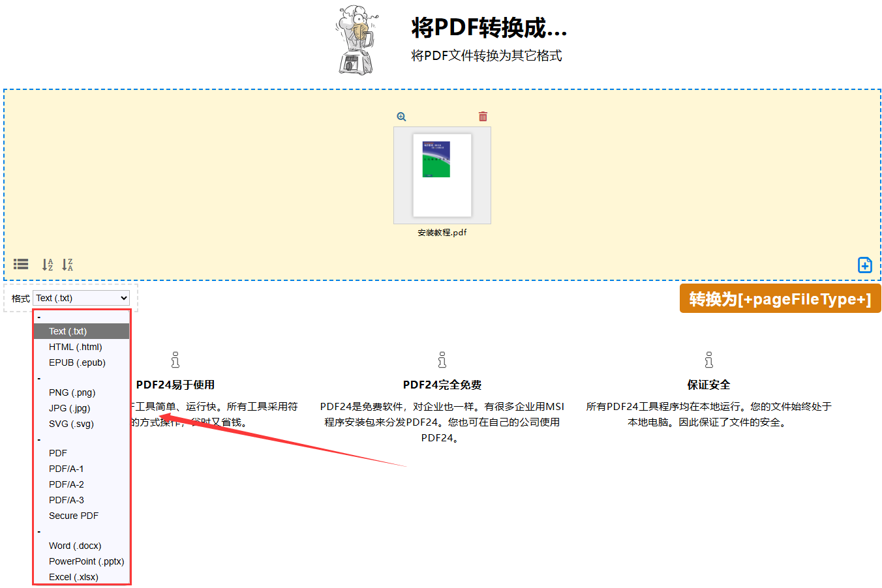
Task: Pick PDF/A-2 in the format list
Action: click(82, 484)
